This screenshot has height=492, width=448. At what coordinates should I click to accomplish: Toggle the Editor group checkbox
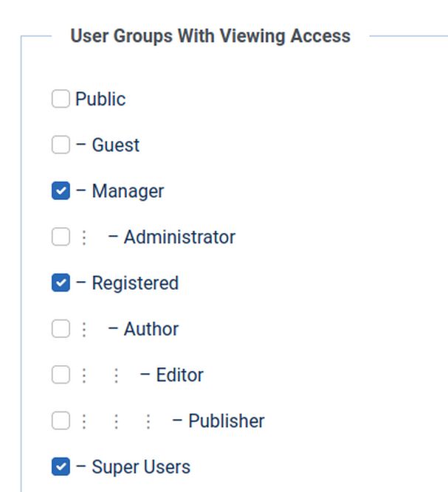(x=61, y=375)
